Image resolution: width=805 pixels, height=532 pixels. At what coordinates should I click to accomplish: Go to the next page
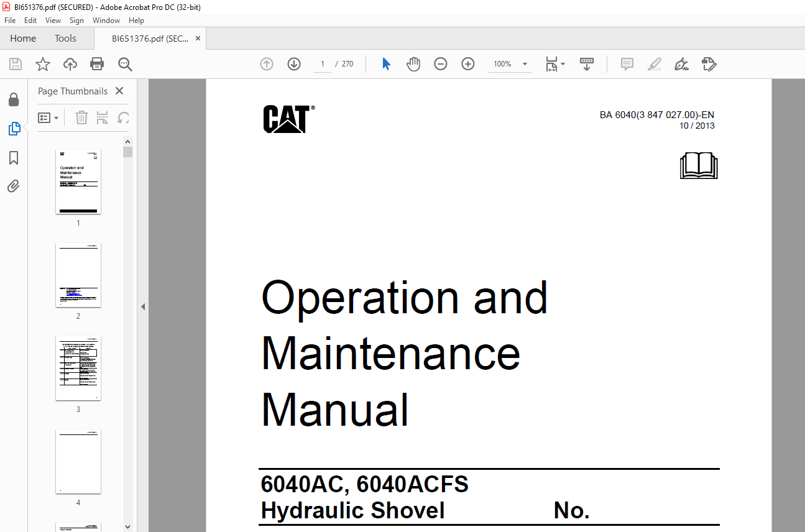(x=294, y=64)
